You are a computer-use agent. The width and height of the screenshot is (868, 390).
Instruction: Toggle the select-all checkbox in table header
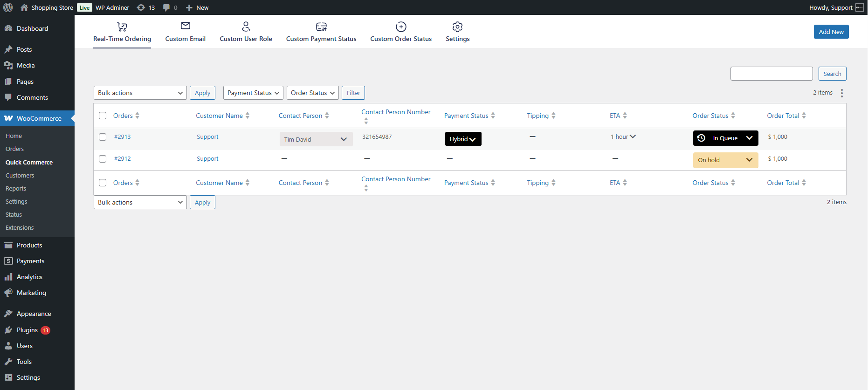pyautogui.click(x=103, y=116)
